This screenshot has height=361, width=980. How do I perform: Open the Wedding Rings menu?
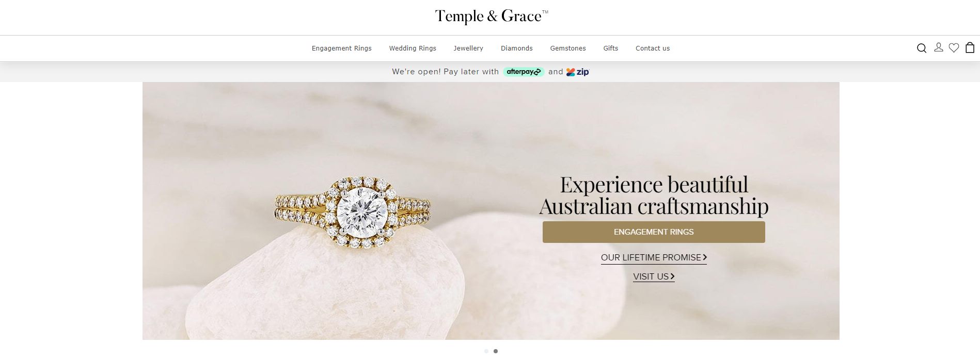(x=413, y=48)
